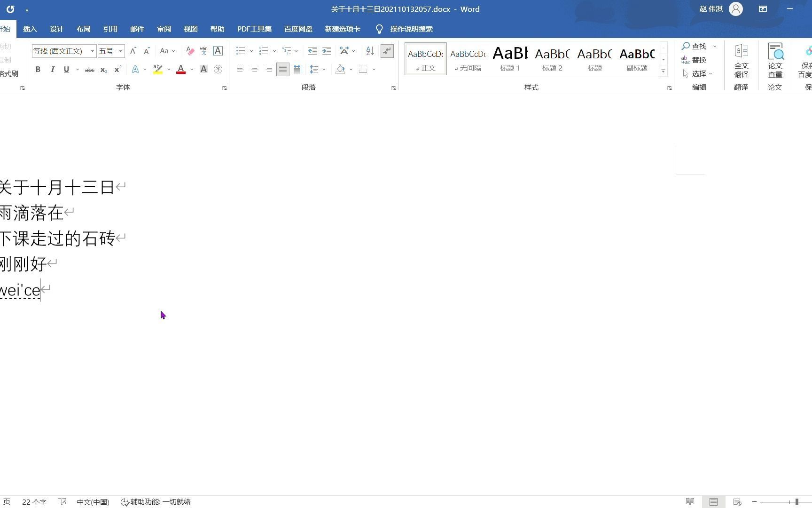
Task: Open Select (选择) dropdown
Action: (698, 73)
